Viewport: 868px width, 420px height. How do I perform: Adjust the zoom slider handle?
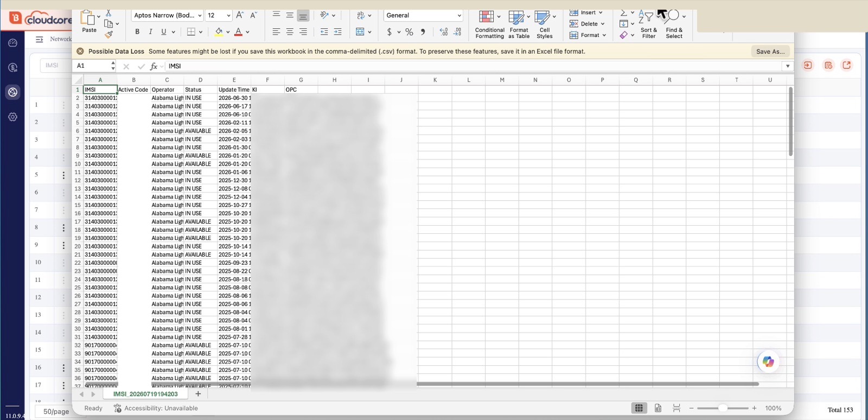click(x=723, y=408)
